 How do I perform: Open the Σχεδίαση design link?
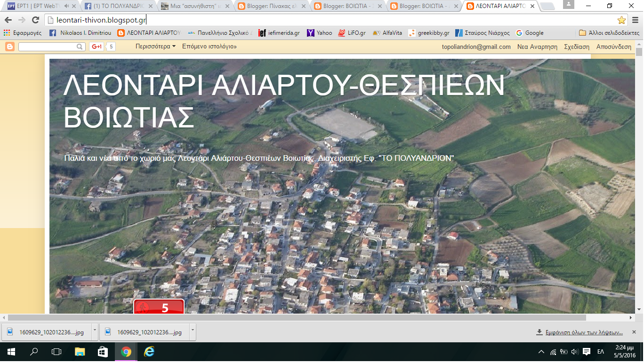coord(577,47)
